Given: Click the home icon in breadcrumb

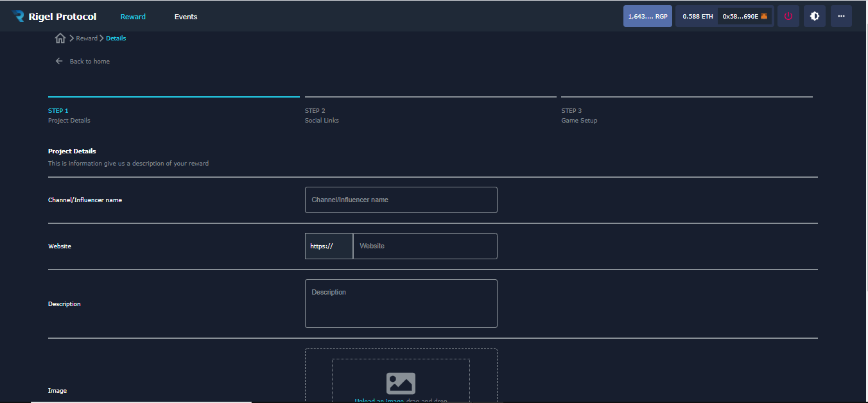Looking at the screenshot, I should 60,39.
